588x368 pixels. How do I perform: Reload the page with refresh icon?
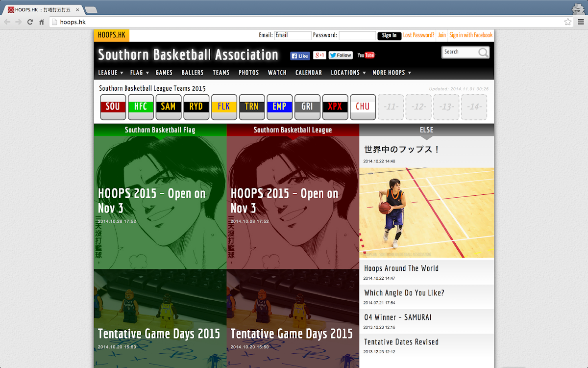point(30,22)
